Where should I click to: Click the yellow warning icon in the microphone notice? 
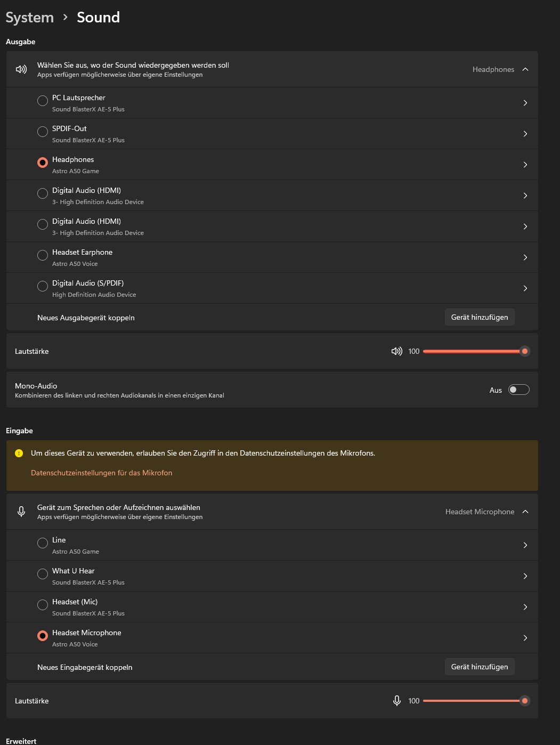click(x=19, y=454)
